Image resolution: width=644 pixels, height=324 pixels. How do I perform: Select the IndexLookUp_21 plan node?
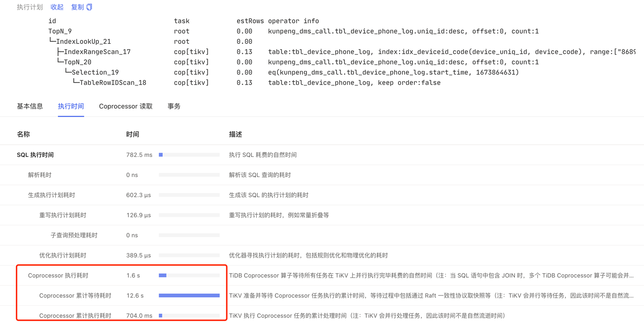pyautogui.click(x=83, y=42)
